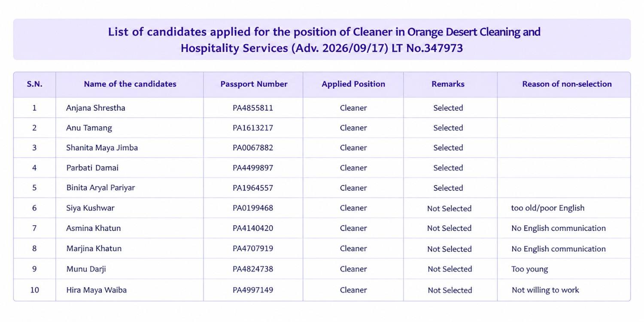Select passport number PA4499897
Screen dimensions: 644x322
coord(253,168)
